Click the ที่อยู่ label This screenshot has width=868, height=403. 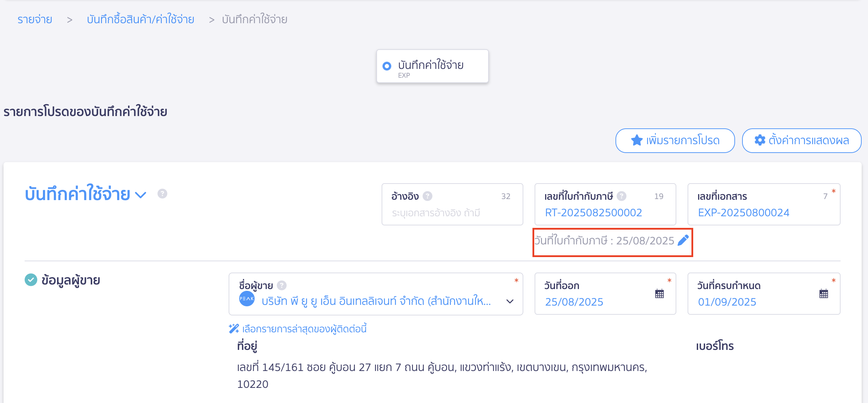tap(247, 346)
